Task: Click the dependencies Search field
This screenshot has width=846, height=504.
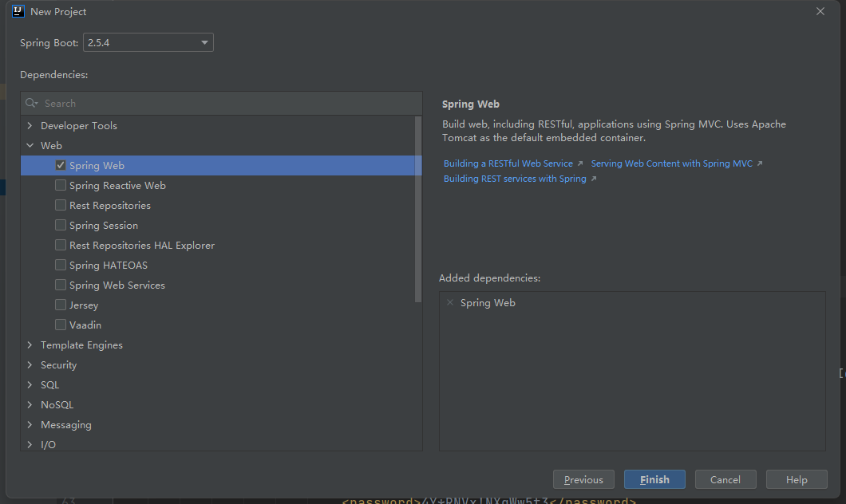Action: pos(221,103)
